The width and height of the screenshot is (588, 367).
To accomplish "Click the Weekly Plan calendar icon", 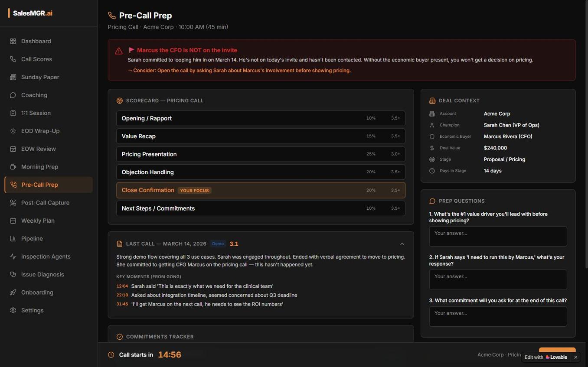I will (x=13, y=221).
